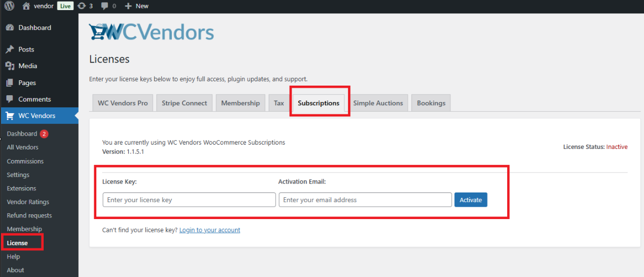The width and height of the screenshot is (644, 277).
Task: Open the Posts menu
Action: (x=26, y=49)
